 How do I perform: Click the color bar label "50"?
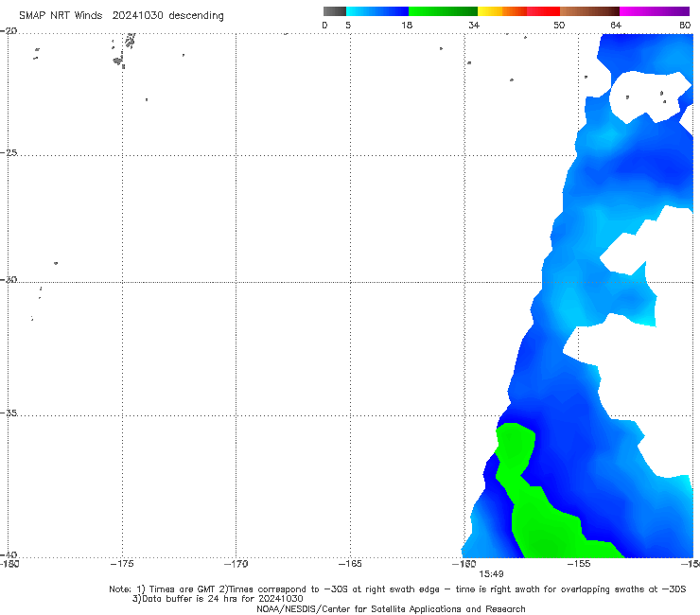click(x=559, y=25)
